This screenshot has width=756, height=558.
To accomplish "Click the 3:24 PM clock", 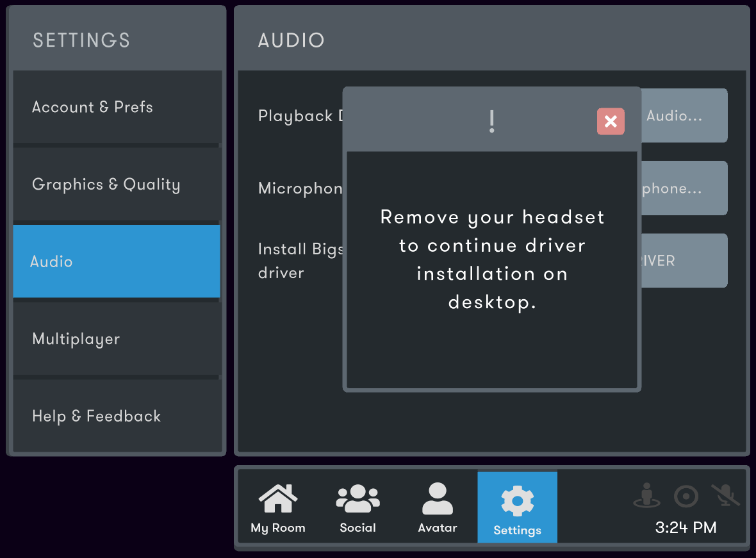I will coord(686,528).
